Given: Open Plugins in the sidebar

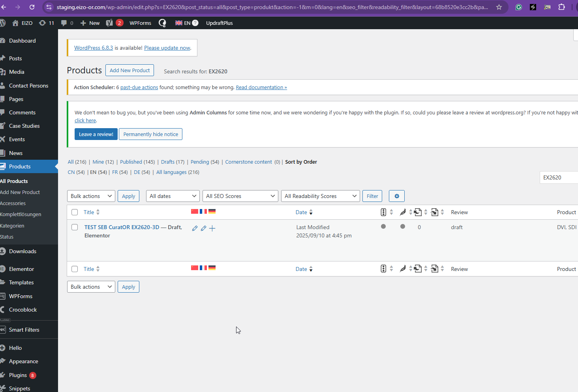Looking at the screenshot, I should click(18, 375).
